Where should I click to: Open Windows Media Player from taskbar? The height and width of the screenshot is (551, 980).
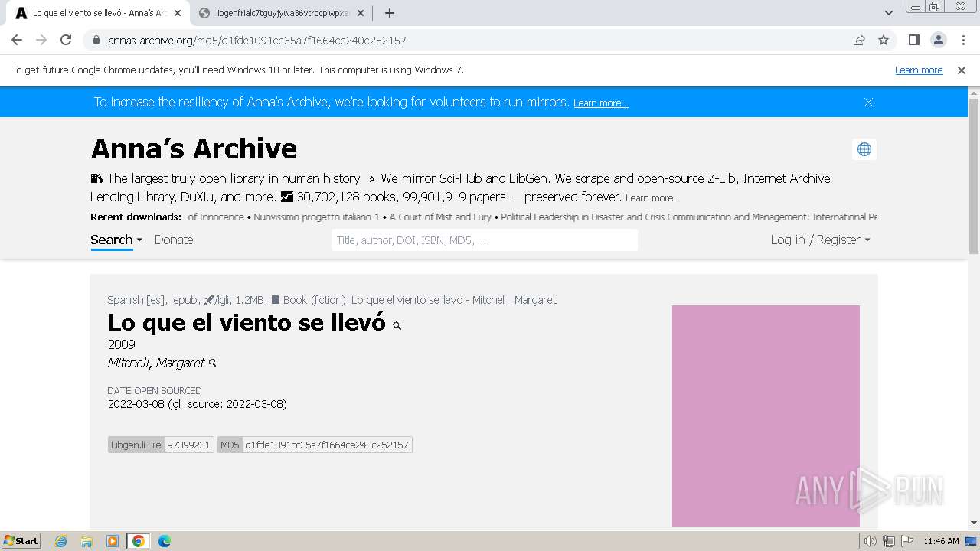pos(113,541)
